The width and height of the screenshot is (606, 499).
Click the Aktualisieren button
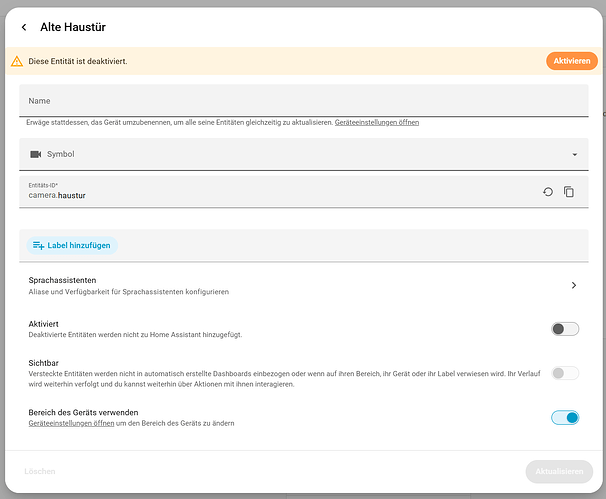[559, 471]
